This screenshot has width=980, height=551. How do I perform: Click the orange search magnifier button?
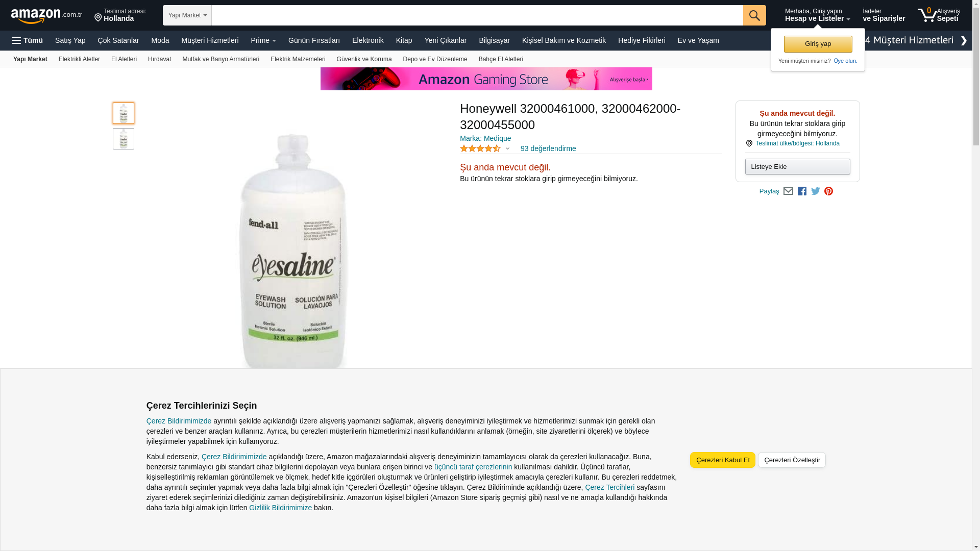754,15
